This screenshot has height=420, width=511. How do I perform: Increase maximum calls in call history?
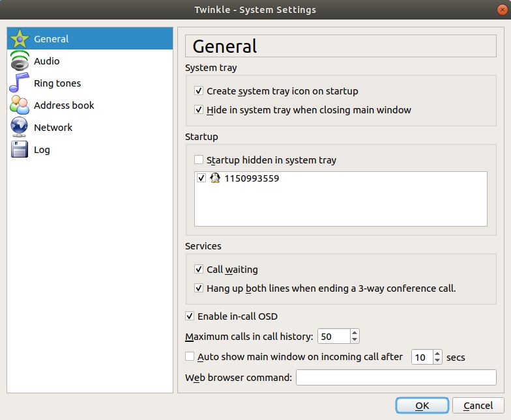[355, 333]
